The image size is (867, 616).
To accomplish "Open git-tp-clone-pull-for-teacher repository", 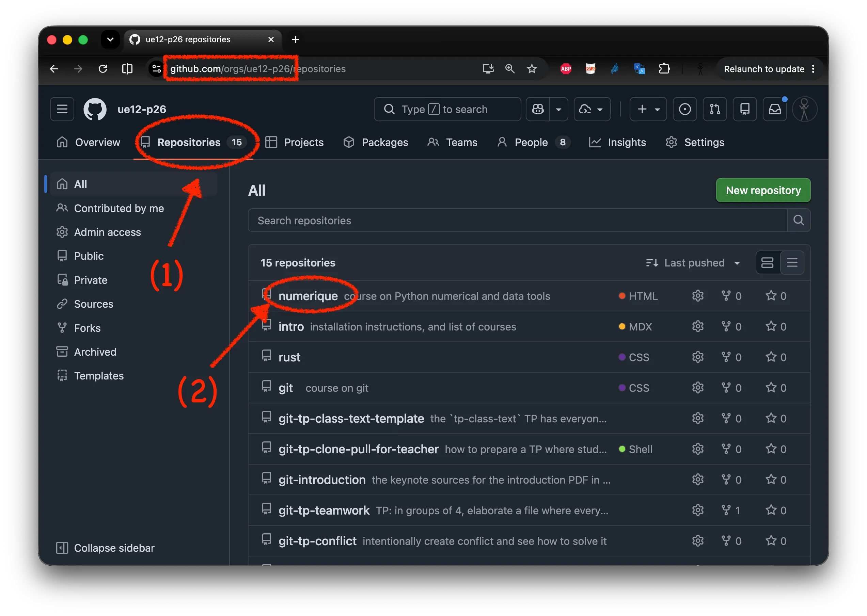I will tap(359, 449).
